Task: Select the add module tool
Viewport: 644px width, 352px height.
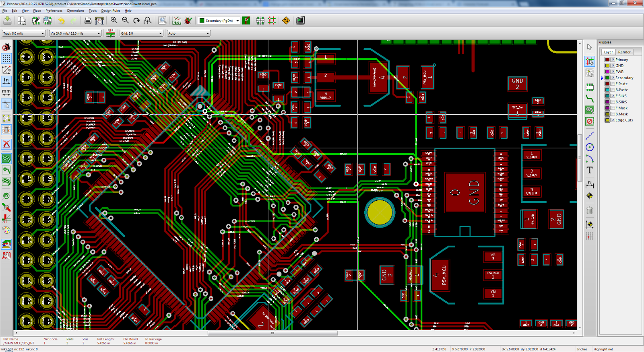Action: 590,87
